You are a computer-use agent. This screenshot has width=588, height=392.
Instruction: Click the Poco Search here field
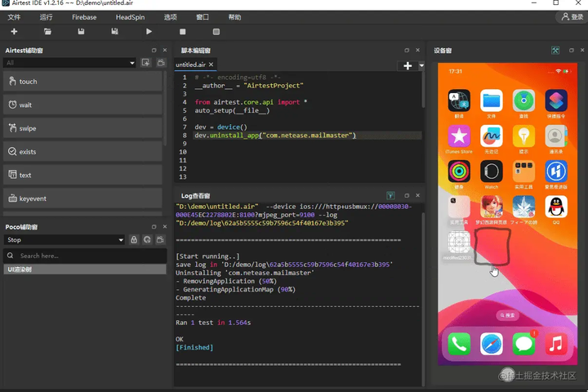click(x=85, y=256)
